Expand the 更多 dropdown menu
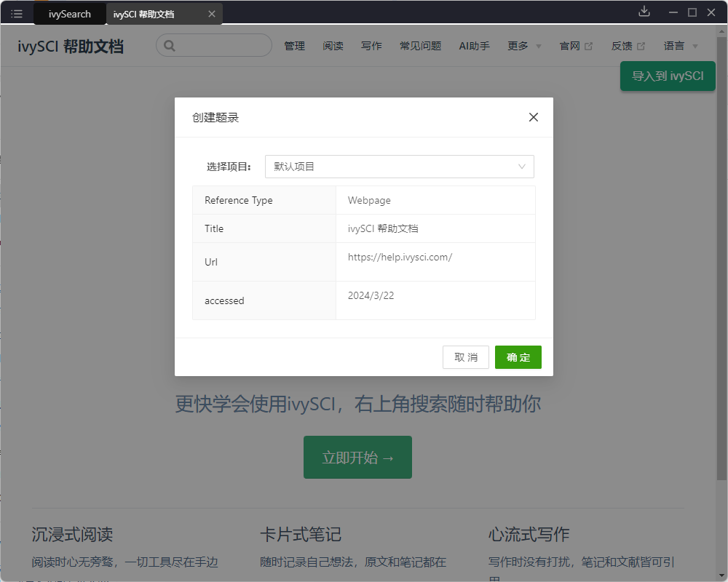Viewport: 728px width, 582px height. (x=524, y=46)
